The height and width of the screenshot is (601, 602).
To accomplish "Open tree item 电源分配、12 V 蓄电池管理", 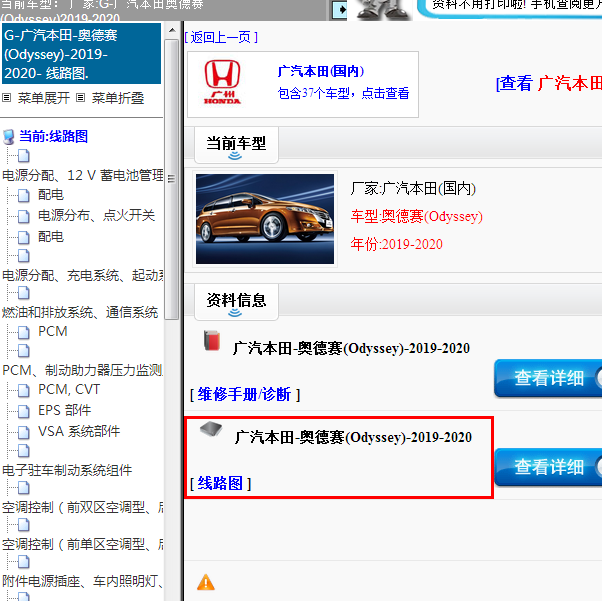I will 83,175.
